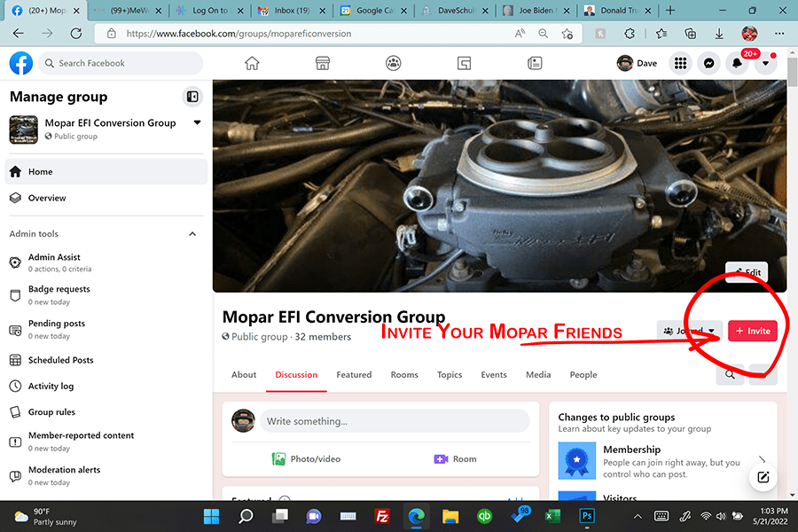798x532 pixels.
Task: Open the weather widget on taskbar
Action: point(46,516)
